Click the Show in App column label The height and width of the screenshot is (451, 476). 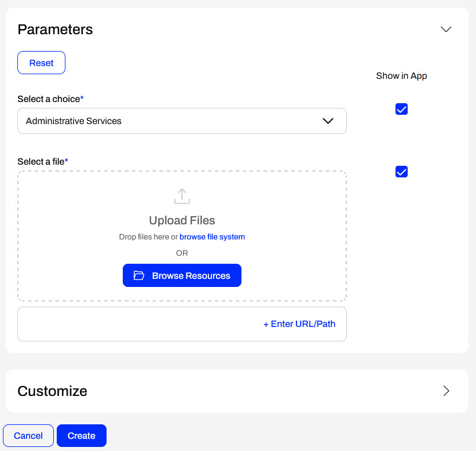(401, 76)
